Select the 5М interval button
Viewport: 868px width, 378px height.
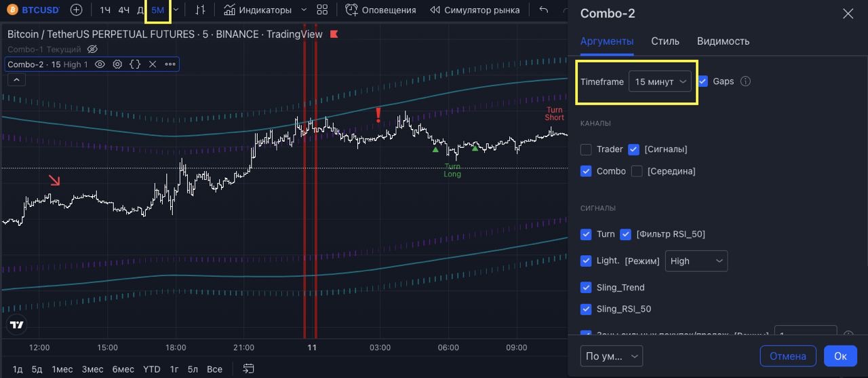click(157, 10)
